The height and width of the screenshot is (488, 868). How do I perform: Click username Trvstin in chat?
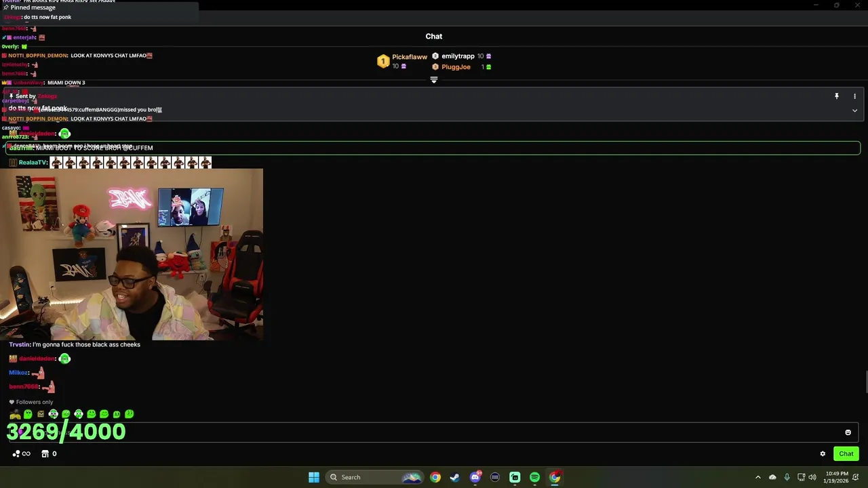pyautogui.click(x=20, y=345)
